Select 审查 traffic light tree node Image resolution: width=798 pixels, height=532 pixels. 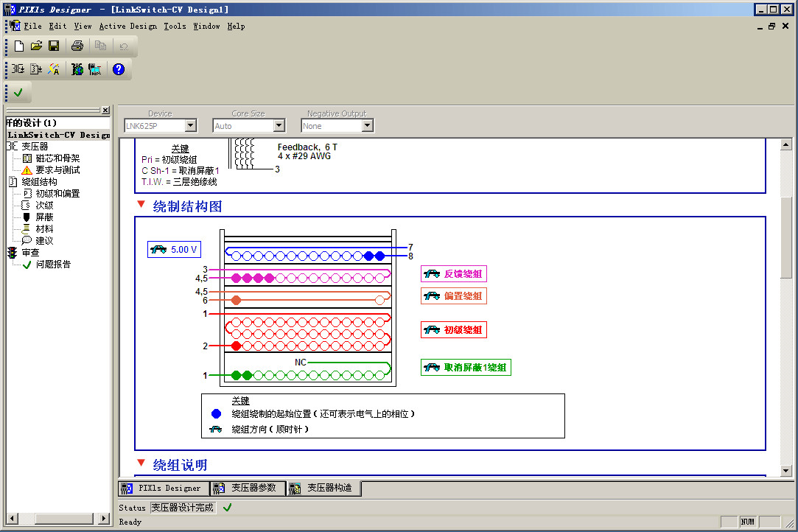[x=30, y=253]
